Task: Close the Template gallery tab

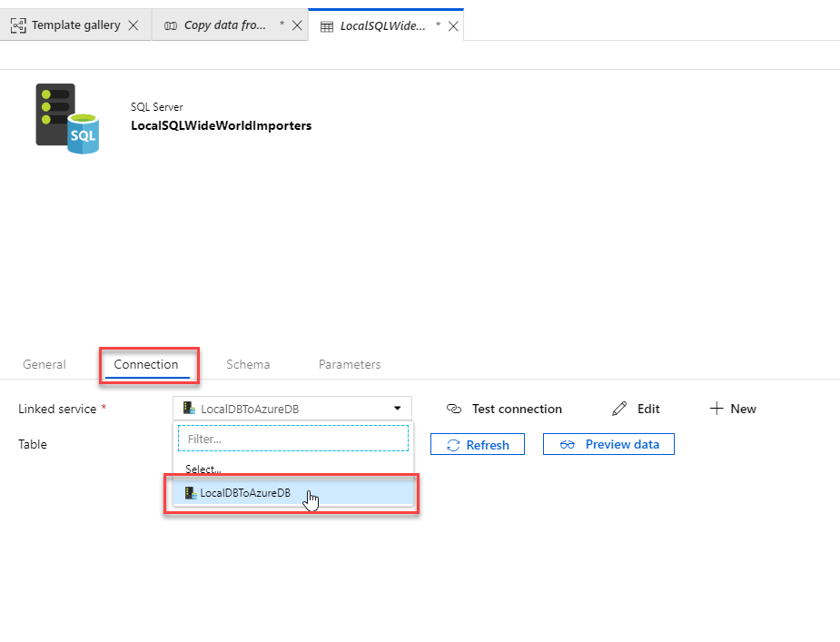Action: pyautogui.click(x=133, y=25)
